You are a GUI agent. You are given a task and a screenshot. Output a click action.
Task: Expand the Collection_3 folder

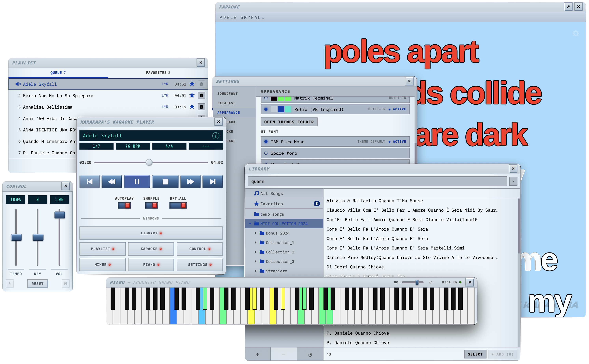[x=256, y=261]
